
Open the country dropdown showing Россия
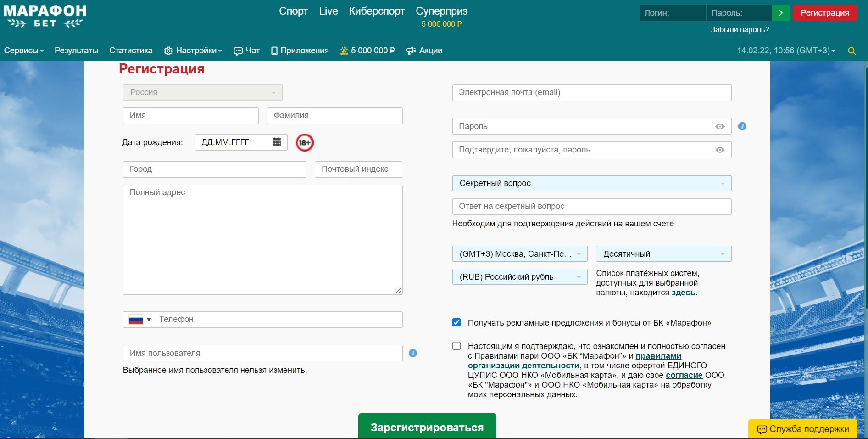pos(203,92)
